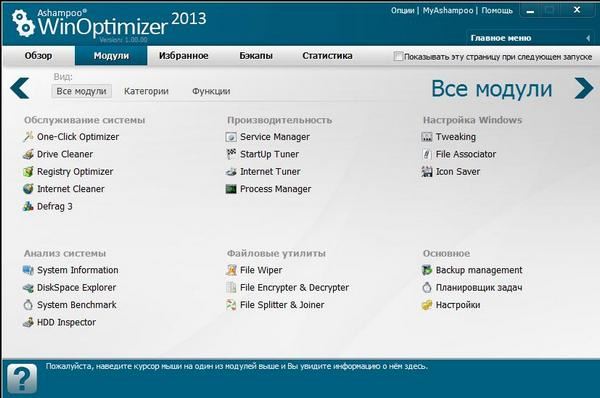This screenshot has width=600, height=398.
Task: Click the File Wiper icon
Action: point(231,270)
